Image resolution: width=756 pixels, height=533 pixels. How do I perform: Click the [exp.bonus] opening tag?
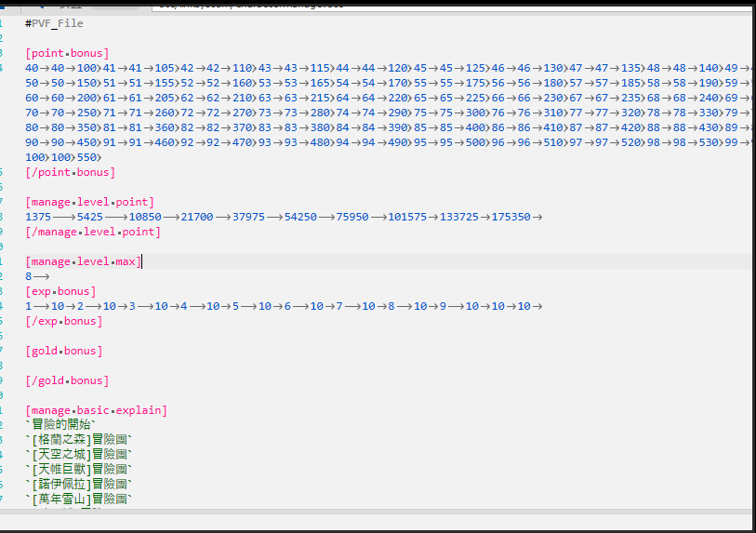[60, 291]
